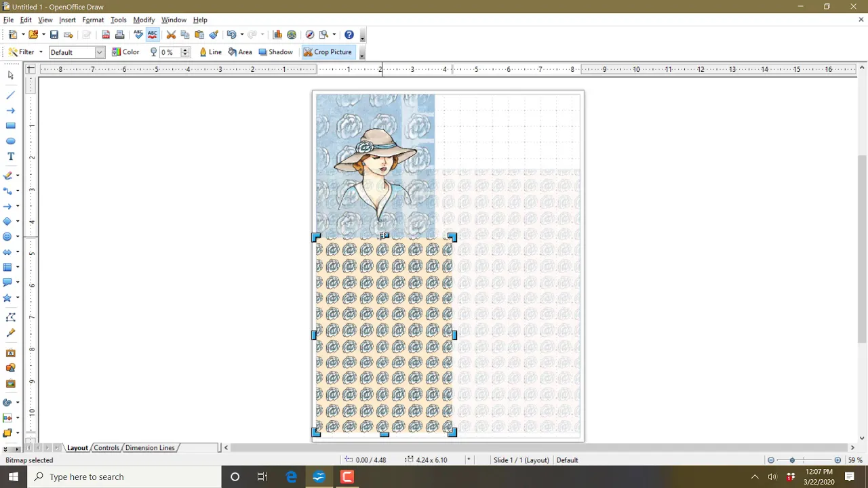
Task: Click the New document icon
Action: click(13, 35)
